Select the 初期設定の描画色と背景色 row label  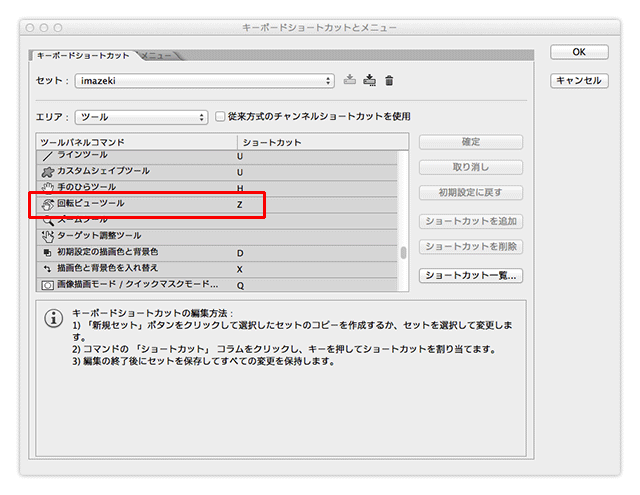point(107,252)
